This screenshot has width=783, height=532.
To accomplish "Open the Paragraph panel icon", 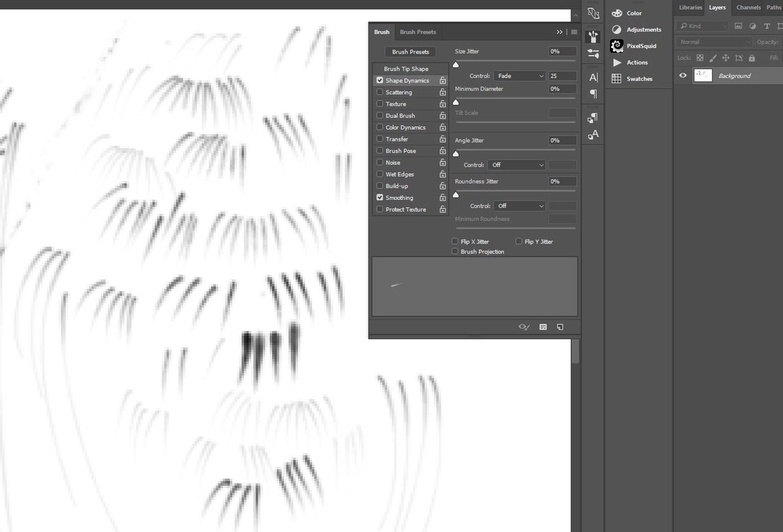I will pos(593,94).
